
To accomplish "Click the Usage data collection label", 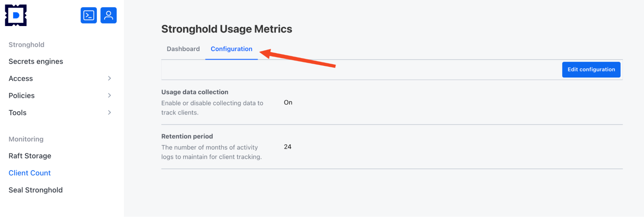I will click(x=195, y=92).
